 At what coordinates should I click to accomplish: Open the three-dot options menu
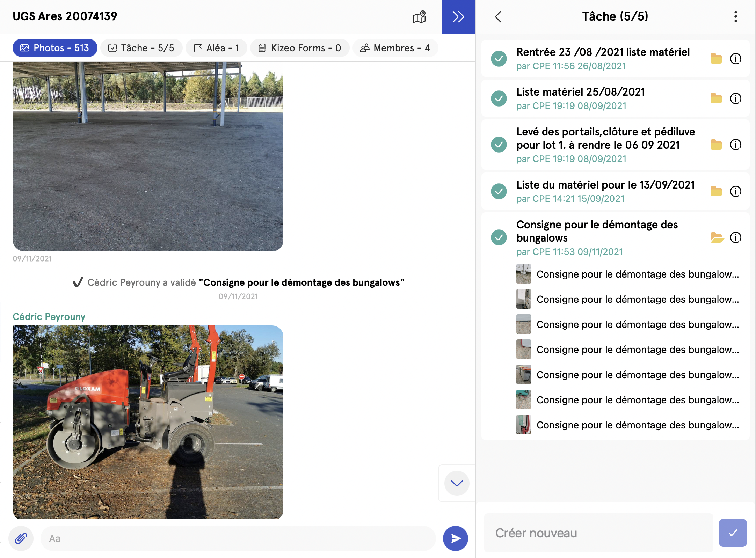coord(735,17)
